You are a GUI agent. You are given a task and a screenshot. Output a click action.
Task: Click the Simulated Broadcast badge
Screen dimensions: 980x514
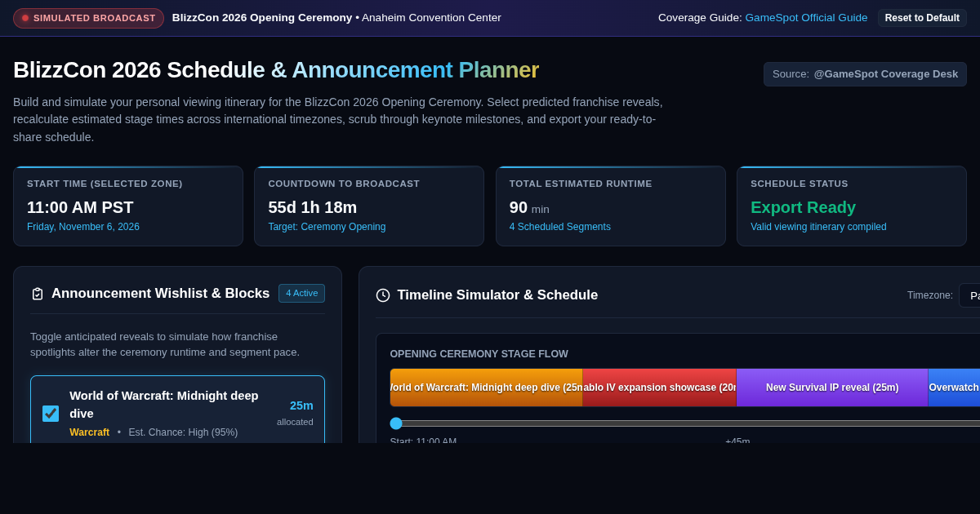[88, 18]
